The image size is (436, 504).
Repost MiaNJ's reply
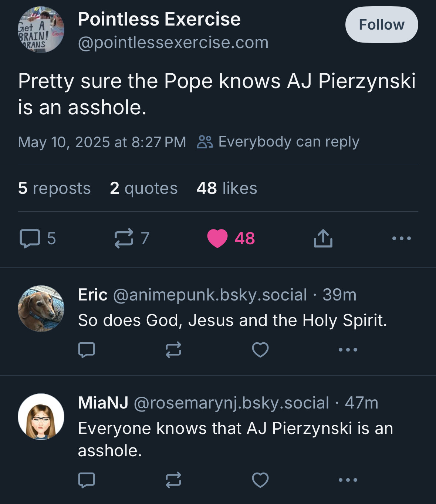pos(173,480)
